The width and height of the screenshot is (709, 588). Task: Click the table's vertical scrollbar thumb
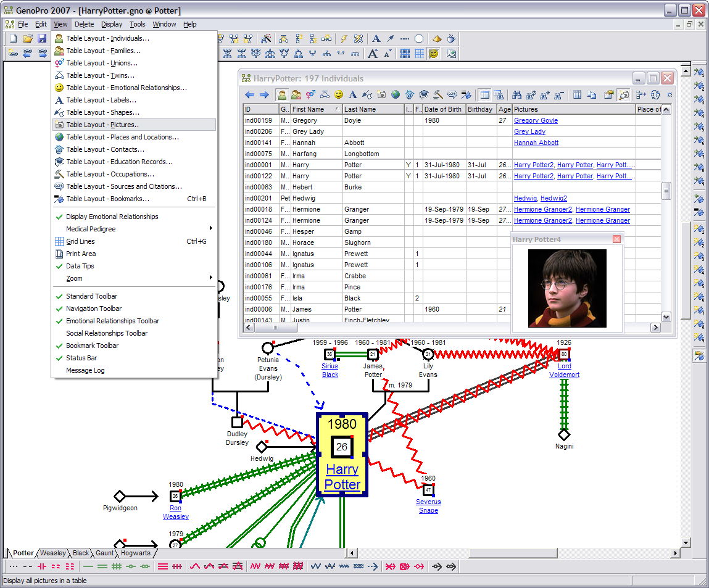(x=666, y=190)
